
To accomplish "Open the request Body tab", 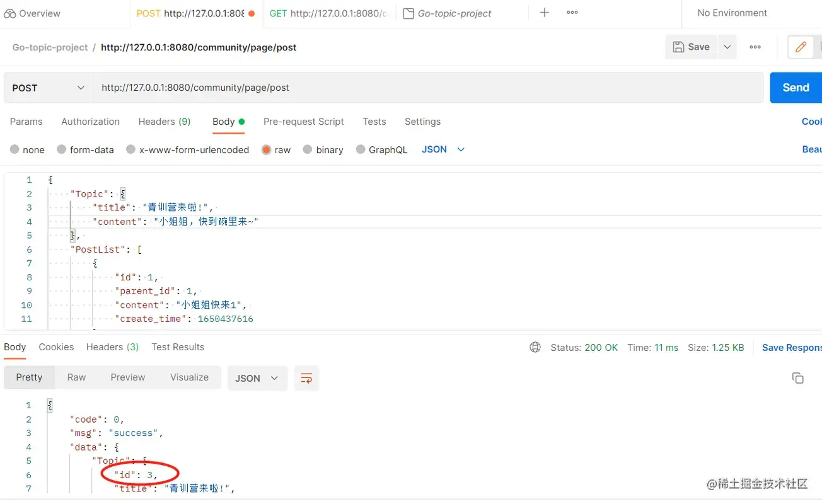I will (x=228, y=122).
